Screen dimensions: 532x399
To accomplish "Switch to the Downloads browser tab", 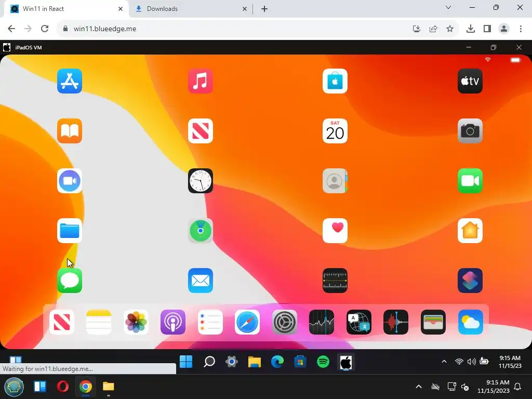I will 191,9.
